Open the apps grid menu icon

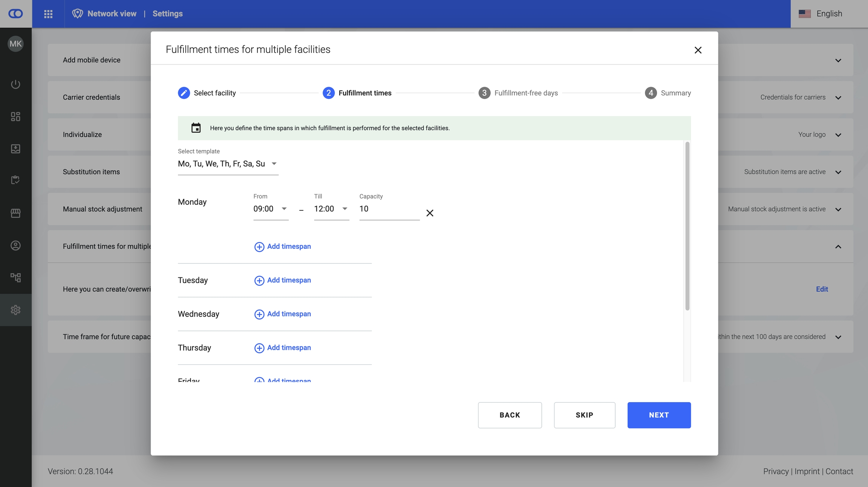click(x=48, y=14)
